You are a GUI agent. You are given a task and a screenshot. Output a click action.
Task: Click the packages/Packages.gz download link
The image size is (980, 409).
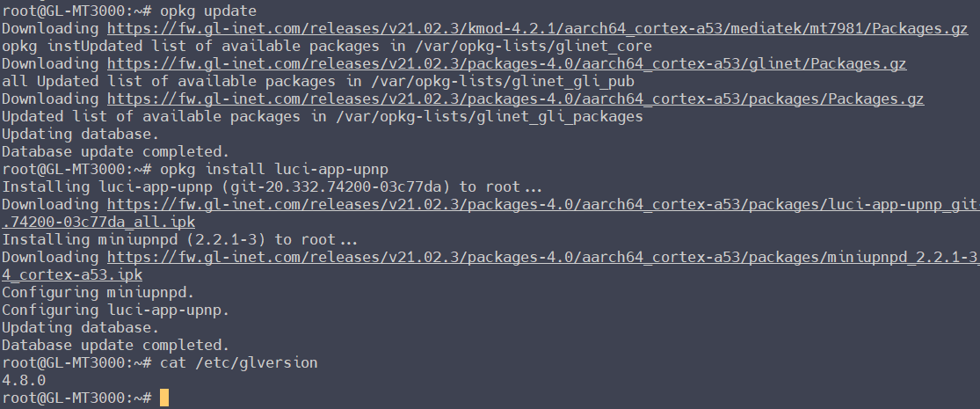[519, 99]
